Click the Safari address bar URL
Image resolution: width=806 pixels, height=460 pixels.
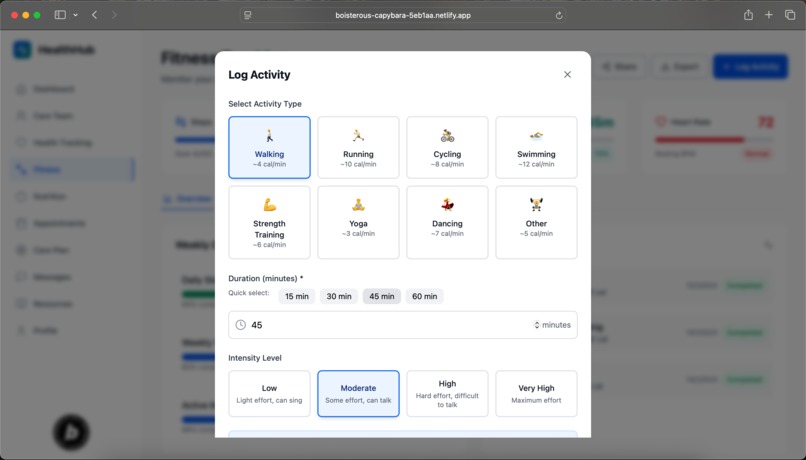[x=403, y=15]
